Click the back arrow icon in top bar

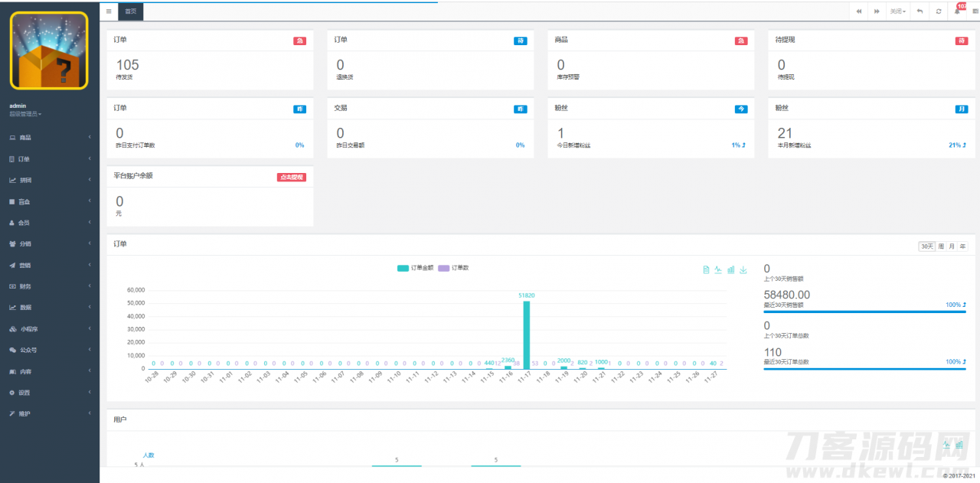920,11
